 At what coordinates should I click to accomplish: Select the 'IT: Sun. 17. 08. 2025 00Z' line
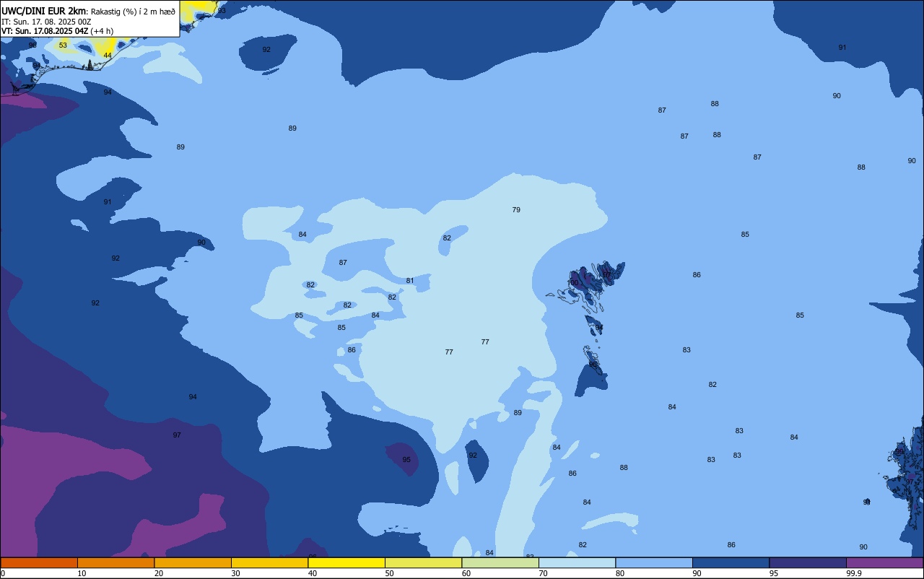click(46, 21)
